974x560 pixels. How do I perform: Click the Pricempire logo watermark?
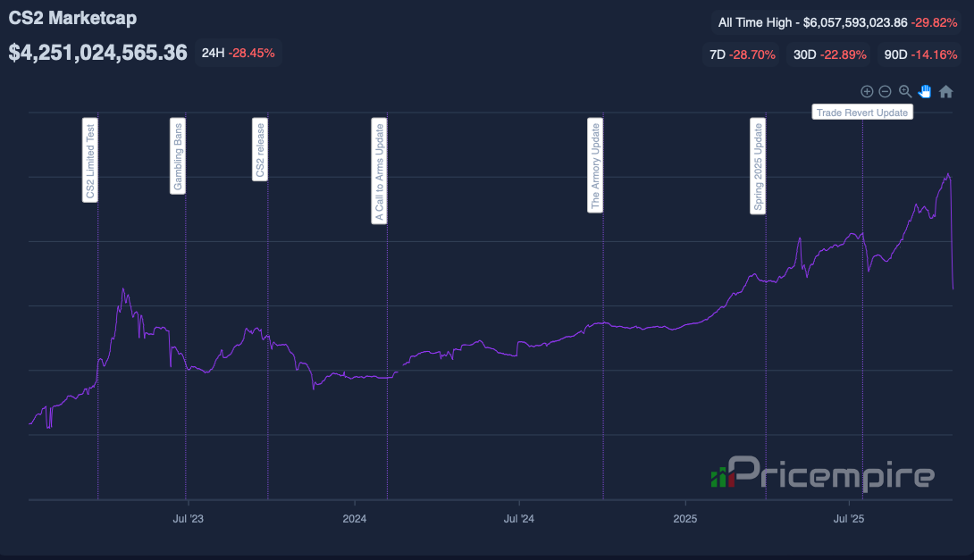[822, 474]
